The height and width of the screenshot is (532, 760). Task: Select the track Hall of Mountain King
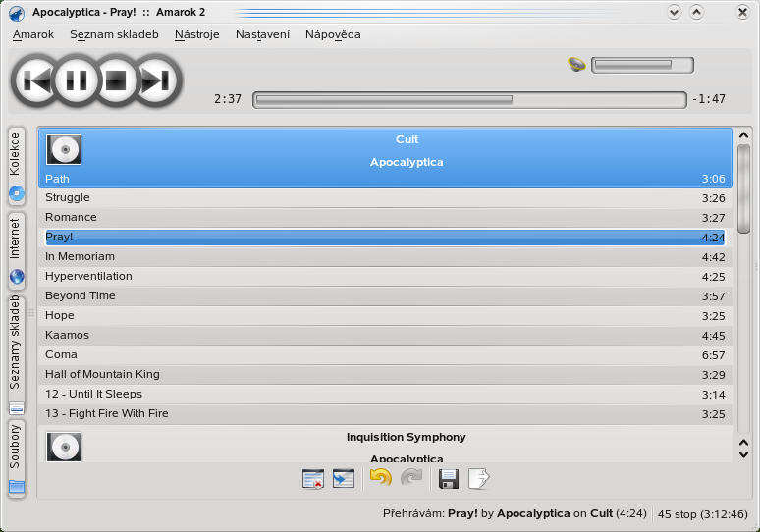point(385,375)
